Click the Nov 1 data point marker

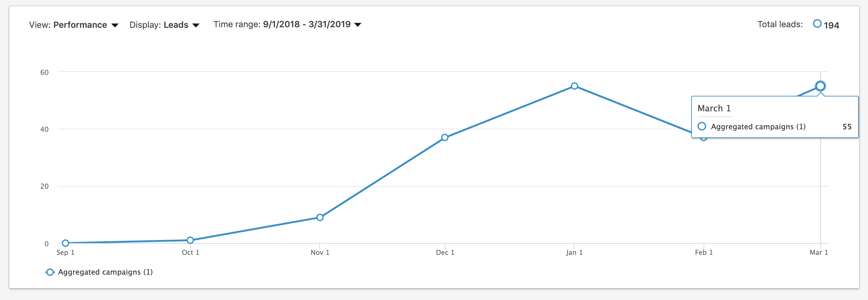pos(320,217)
